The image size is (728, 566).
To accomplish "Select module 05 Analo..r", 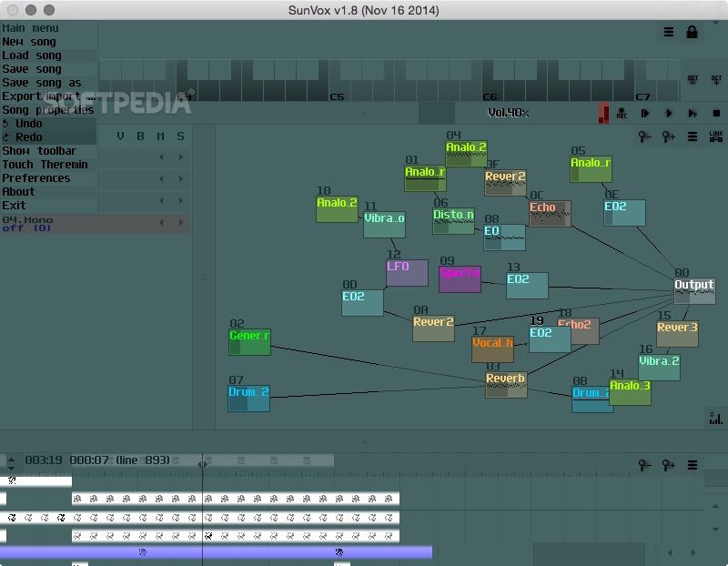I will point(591,169).
